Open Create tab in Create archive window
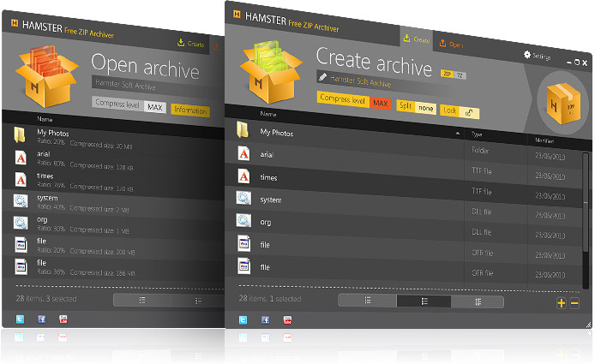This screenshot has width=595, height=364. point(417,39)
